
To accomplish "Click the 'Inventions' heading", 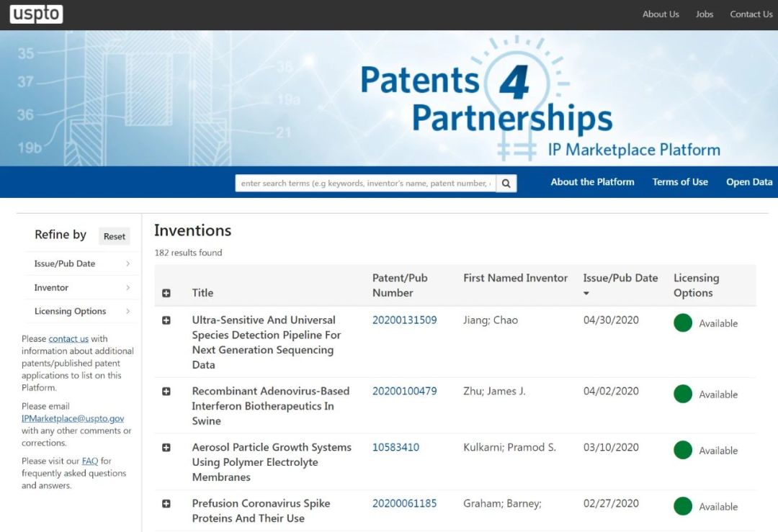I will (192, 230).
